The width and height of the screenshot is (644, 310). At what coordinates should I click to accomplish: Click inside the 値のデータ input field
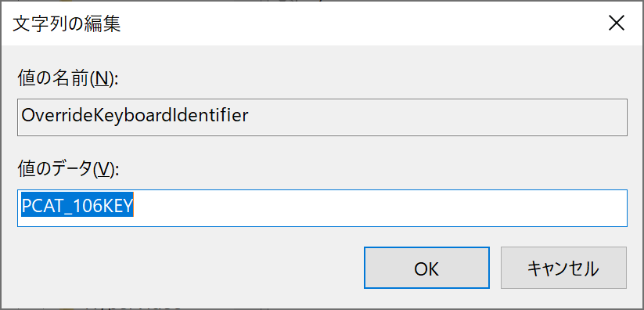coord(322,207)
